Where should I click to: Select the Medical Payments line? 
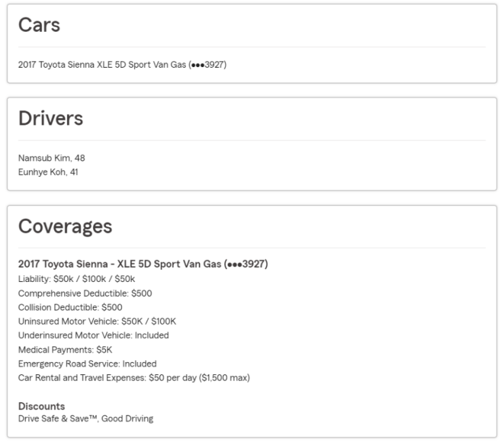[x=65, y=349]
